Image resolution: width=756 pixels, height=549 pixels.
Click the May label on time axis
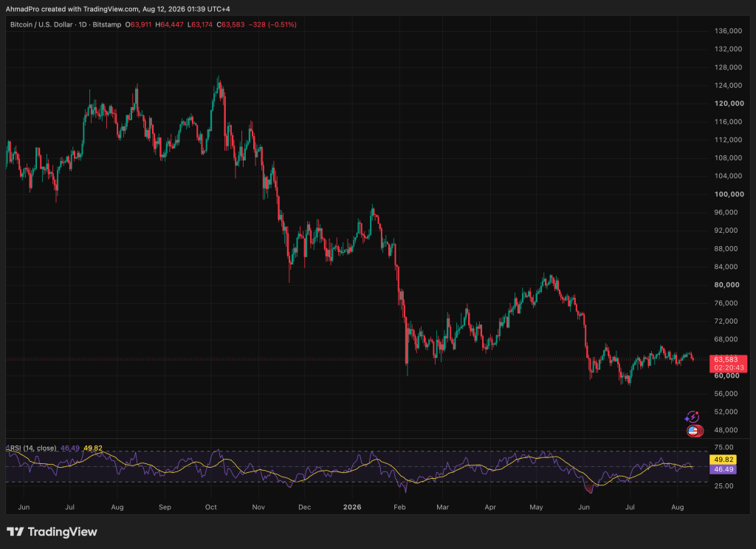[x=536, y=507]
